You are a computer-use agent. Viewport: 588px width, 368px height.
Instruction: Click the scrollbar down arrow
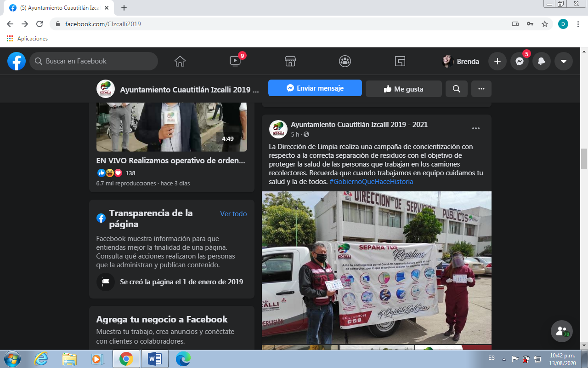pos(584,345)
